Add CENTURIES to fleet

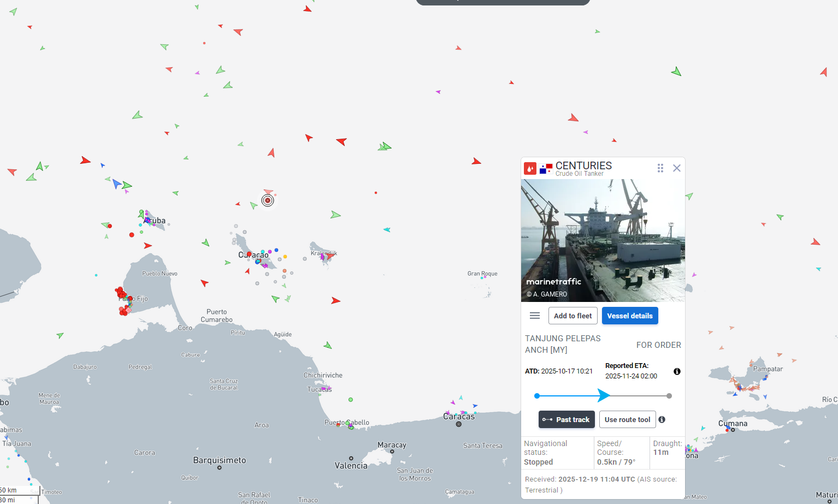coord(573,316)
